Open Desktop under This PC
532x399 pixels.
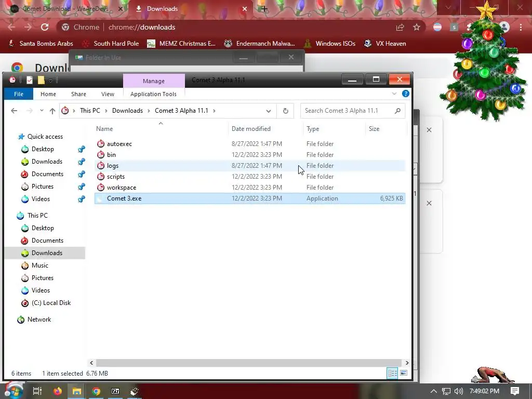(x=43, y=228)
